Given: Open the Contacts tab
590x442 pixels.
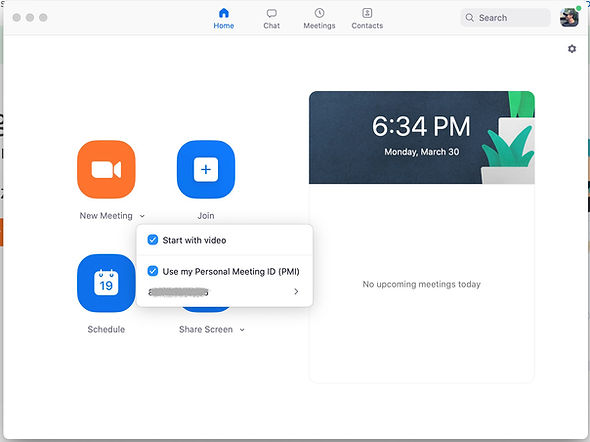Looking at the screenshot, I should pyautogui.click(x=367, y=19).
